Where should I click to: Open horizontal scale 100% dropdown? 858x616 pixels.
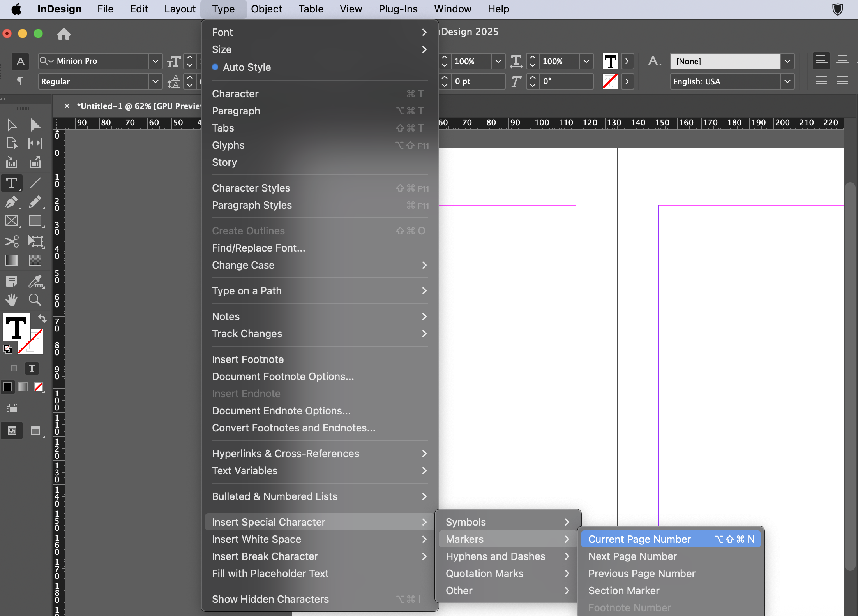586,61
